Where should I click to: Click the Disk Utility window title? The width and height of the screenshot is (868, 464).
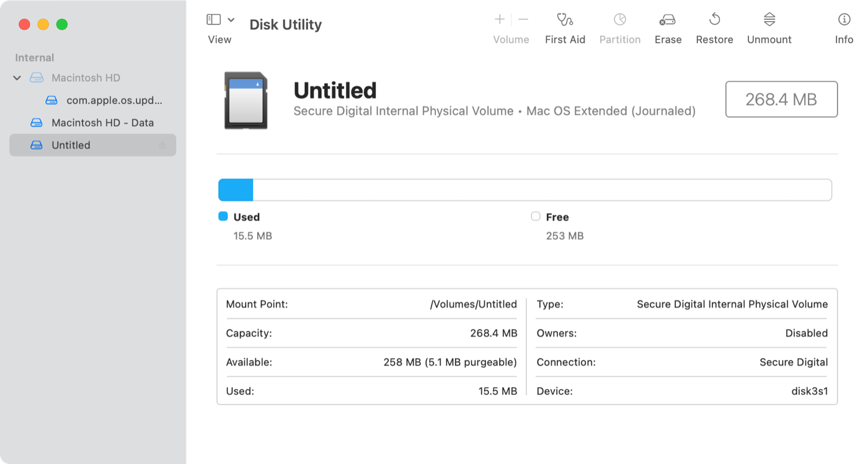coord(286,25)
